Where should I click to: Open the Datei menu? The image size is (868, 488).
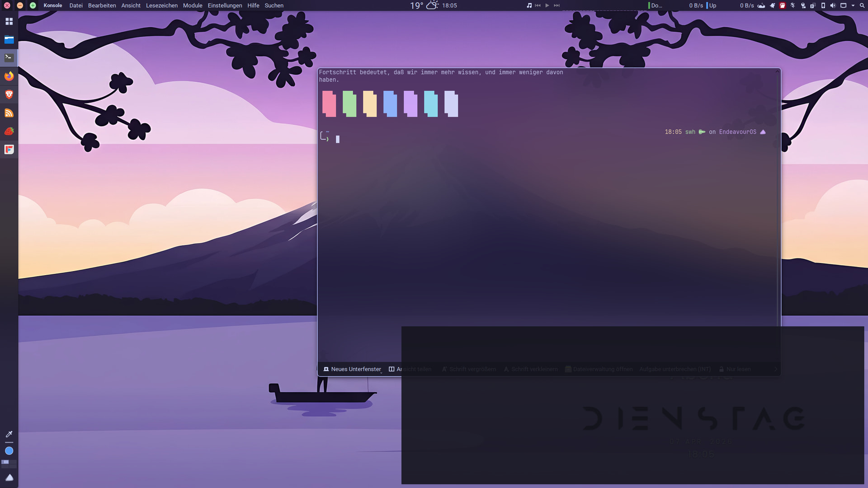75,5
